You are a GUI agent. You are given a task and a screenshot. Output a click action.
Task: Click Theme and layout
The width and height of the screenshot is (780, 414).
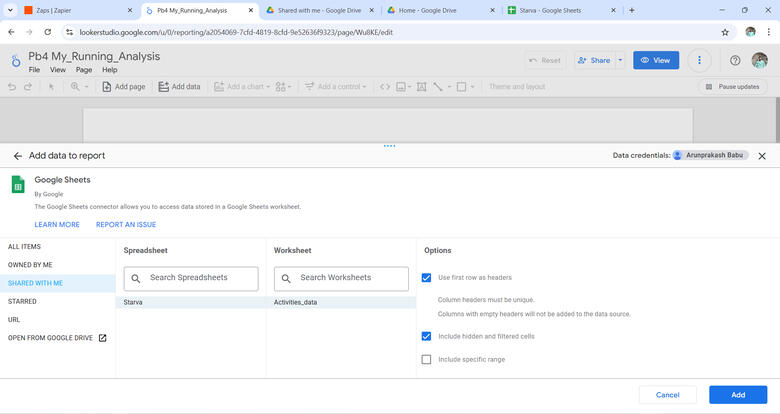pos(517,87)
